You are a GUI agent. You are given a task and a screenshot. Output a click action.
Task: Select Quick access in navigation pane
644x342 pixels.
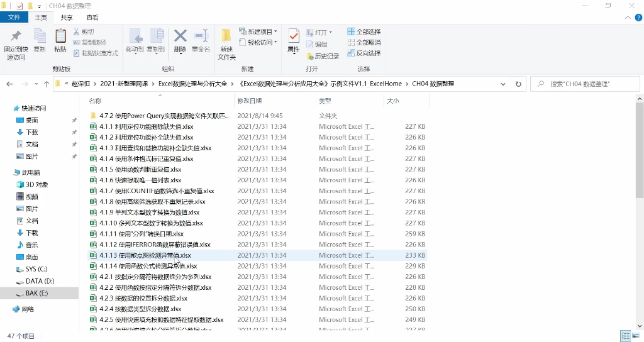click(30, 108)
